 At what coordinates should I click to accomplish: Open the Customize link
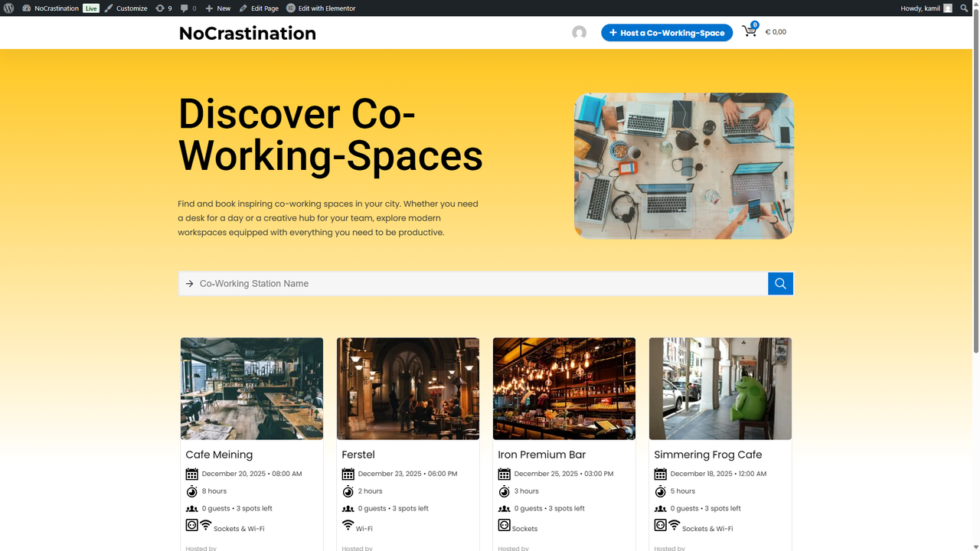point(126,8)
